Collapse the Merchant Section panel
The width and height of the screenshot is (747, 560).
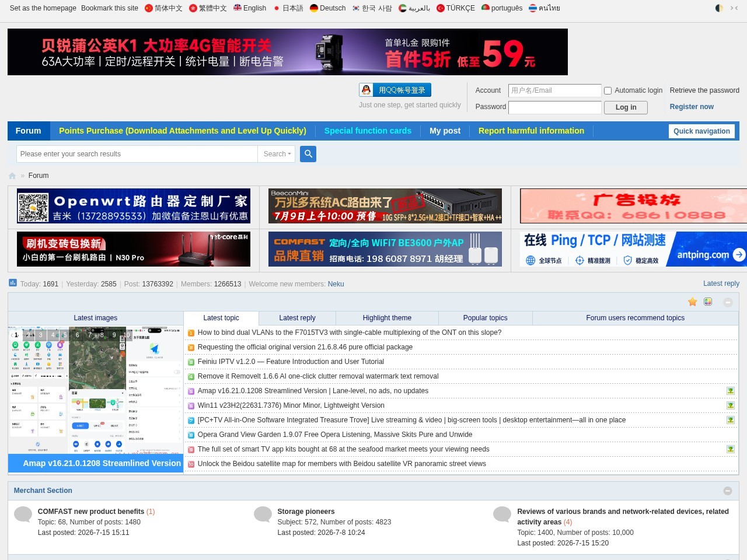(x=728, y=491)
